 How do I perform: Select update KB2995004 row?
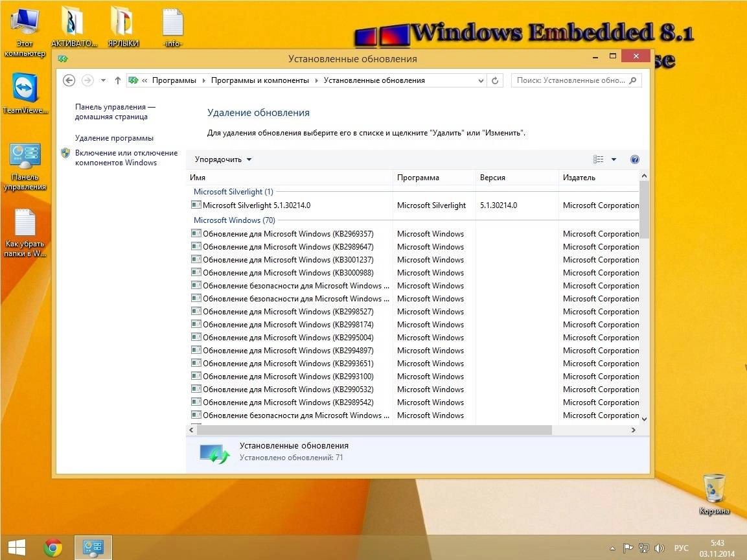[x=413, y=338]
